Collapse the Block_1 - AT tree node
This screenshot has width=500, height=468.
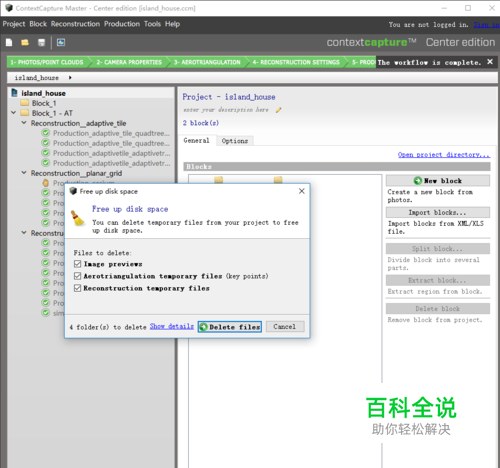click(14, 113)
